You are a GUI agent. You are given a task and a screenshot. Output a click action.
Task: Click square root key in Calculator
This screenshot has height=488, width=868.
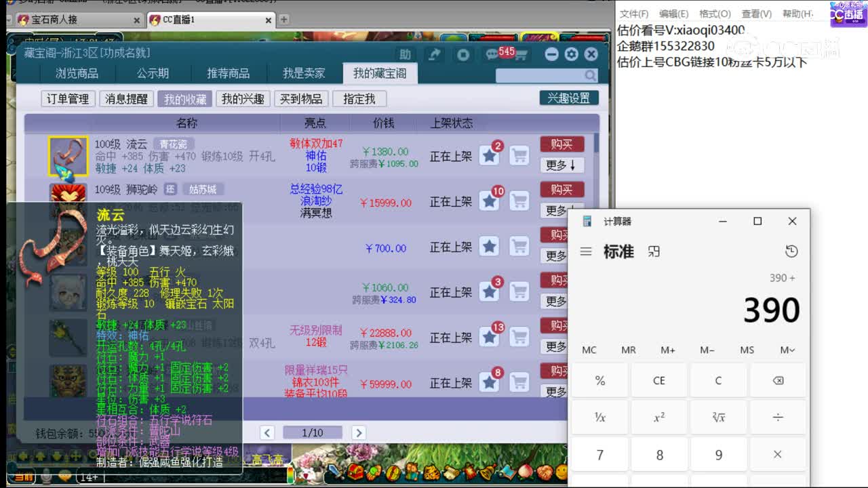[x=719, y=418]
